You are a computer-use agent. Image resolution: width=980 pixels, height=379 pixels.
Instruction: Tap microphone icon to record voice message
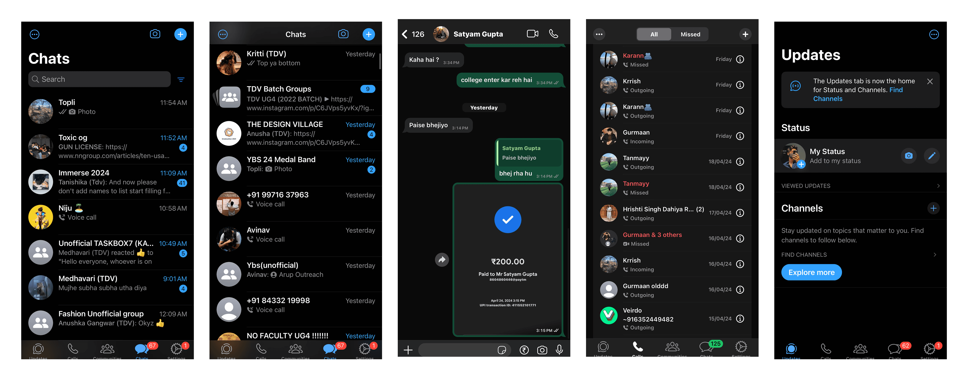tap(559, 350)
